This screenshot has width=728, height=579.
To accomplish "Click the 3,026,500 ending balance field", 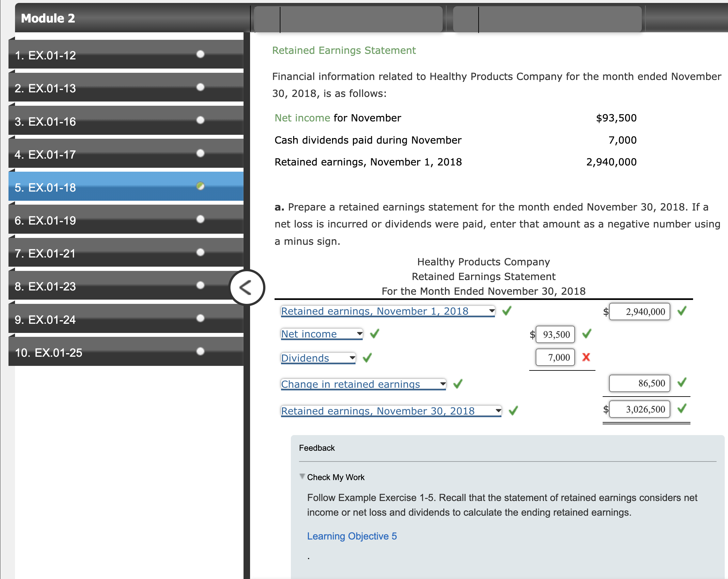I will 640,409.
